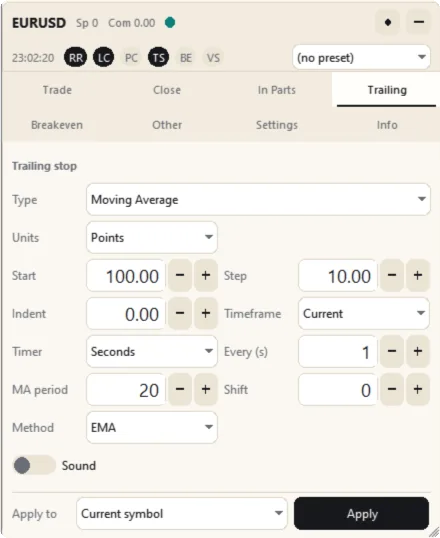Image resolution: width=440 pixels, height=538 pixels.
Task: Switch to the Breakeven tab
Action: click(57, 125)
